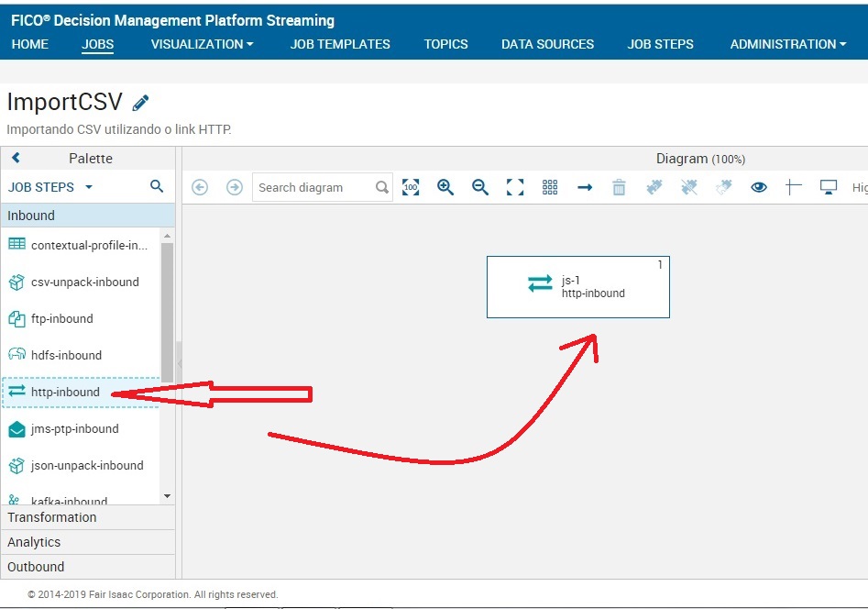The width and height of the screenshot is (868, 609).
Task: Toggle the eye visibility icon in toolbar
Action: [x=759, y=187]
